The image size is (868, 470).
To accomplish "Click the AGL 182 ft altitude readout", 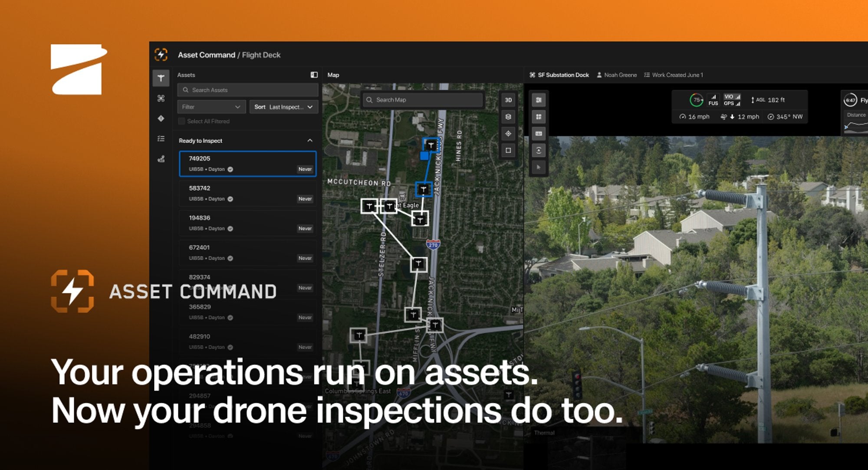I will click(768, 100).
